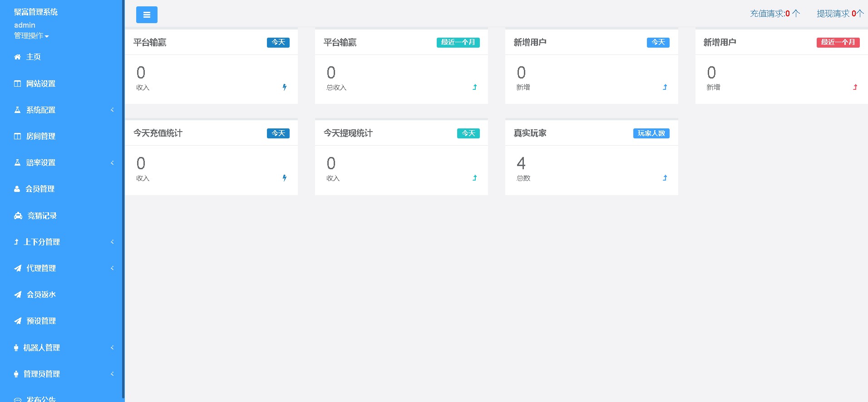Click the sidebar vertical scrollbar
This screenshot has width=868, height=402.
[x=123, y=200]
